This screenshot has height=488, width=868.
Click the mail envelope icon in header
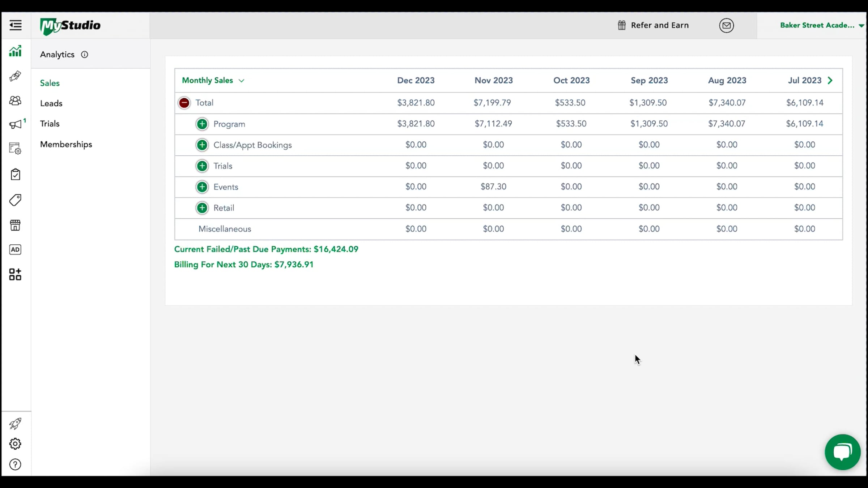pyautogui.click(x=726, y=25)
